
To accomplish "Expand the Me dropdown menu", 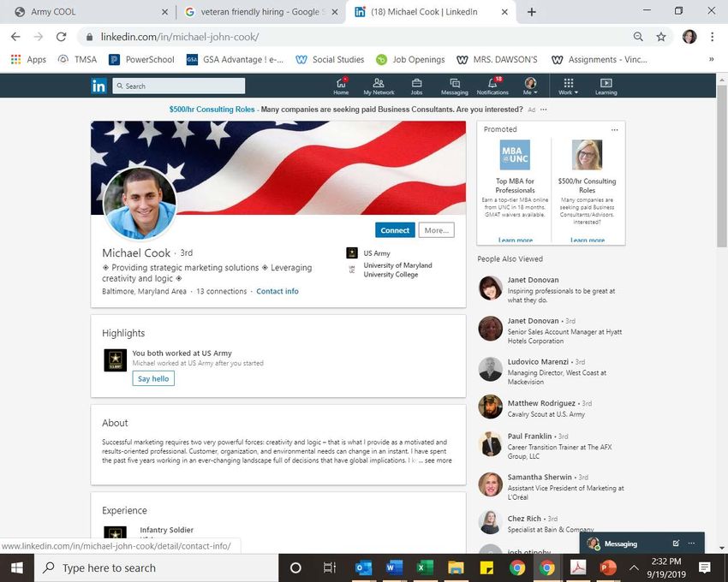I will (x=530, y=86).
